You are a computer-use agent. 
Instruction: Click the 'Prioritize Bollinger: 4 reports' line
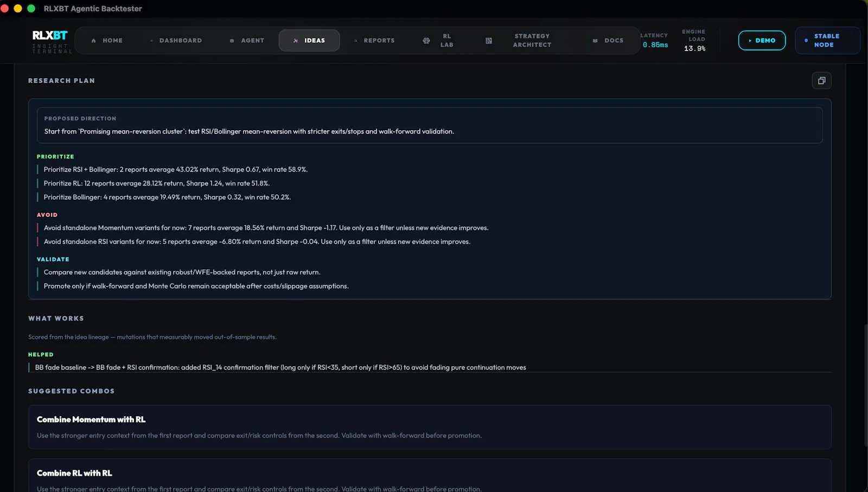click(167, 197)
